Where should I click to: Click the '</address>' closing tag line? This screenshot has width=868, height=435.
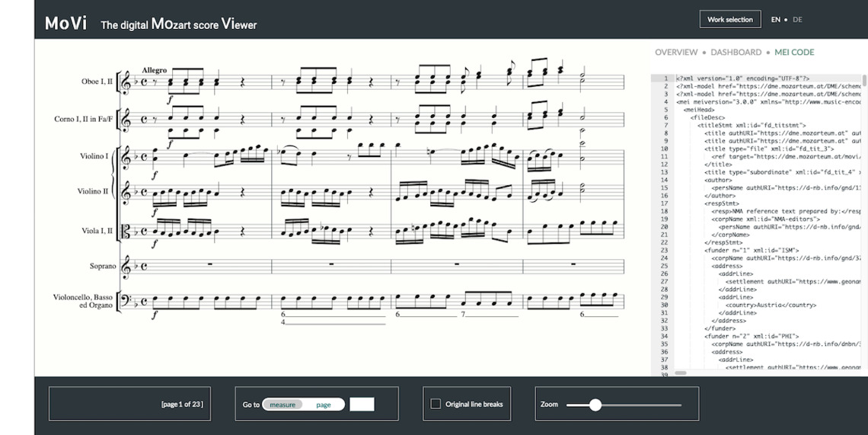(729, 320)
